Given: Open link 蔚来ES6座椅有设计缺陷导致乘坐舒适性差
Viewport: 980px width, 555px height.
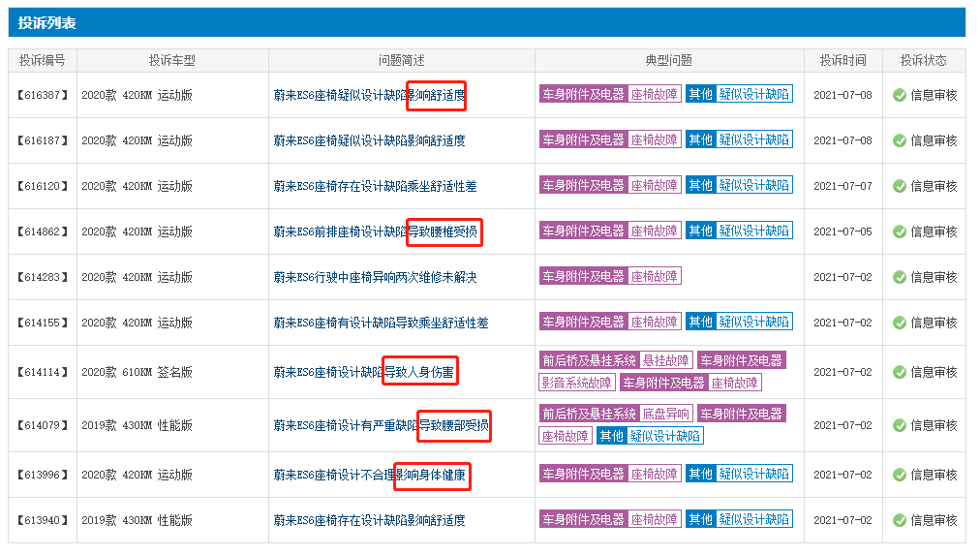Looking at the screenshot, I should (x=381, y=323).
